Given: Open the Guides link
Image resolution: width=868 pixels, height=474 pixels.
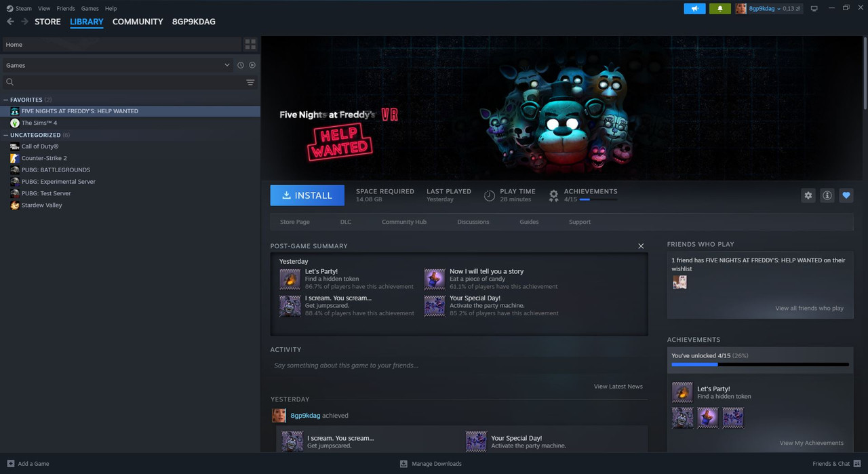Looking at the screenshot, I should [x=529, y=222].
